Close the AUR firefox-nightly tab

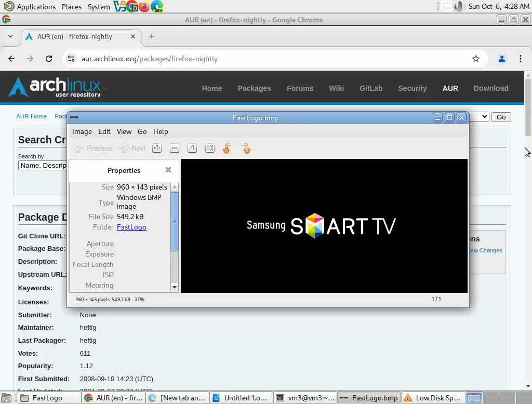(133, 36)
